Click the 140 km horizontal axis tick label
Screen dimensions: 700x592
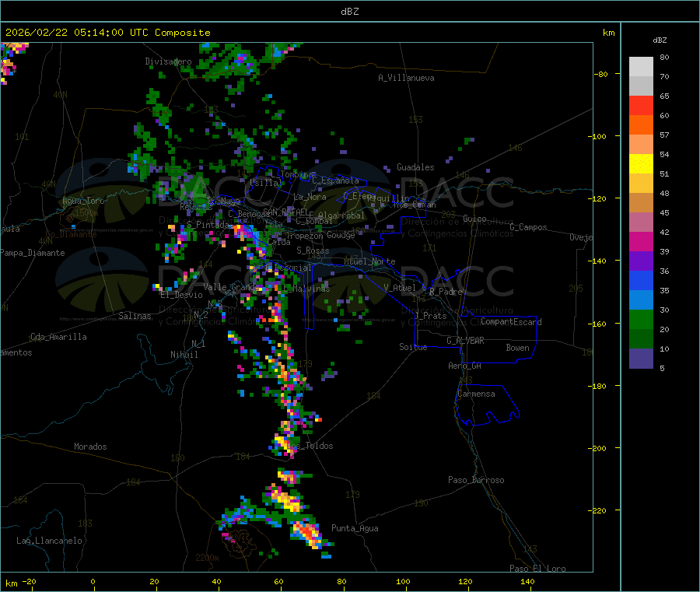(527, 581)
